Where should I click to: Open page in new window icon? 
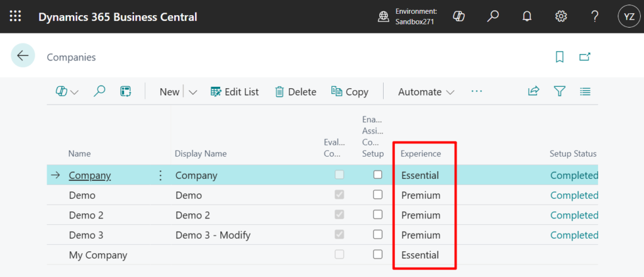[x=585, y=57]
